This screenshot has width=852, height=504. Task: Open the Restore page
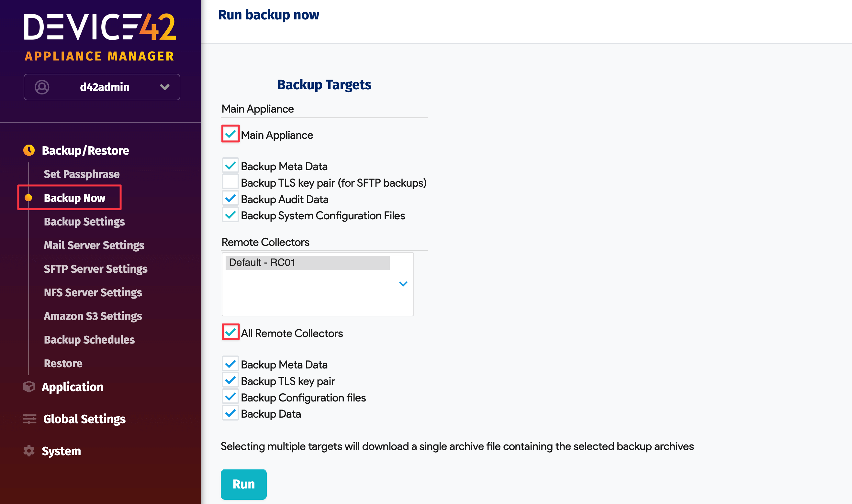(63, 363)
